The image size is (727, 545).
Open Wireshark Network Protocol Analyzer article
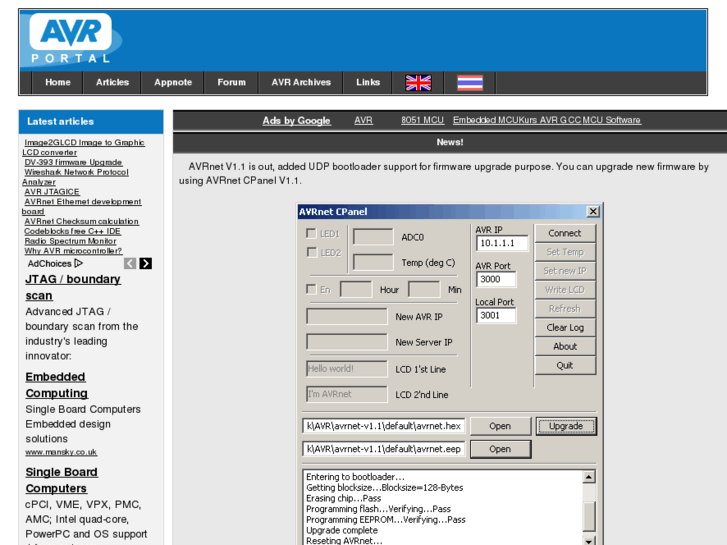pos(76,177)
